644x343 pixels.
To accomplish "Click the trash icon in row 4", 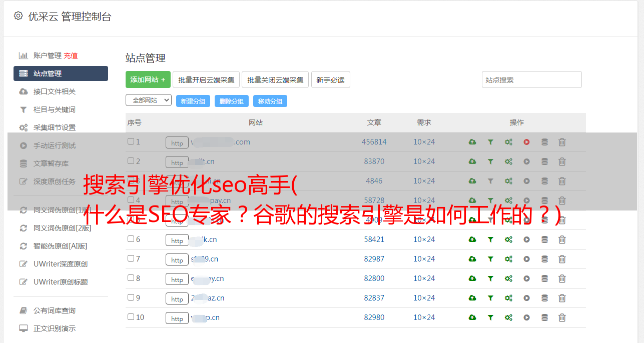I will [562, 200].
